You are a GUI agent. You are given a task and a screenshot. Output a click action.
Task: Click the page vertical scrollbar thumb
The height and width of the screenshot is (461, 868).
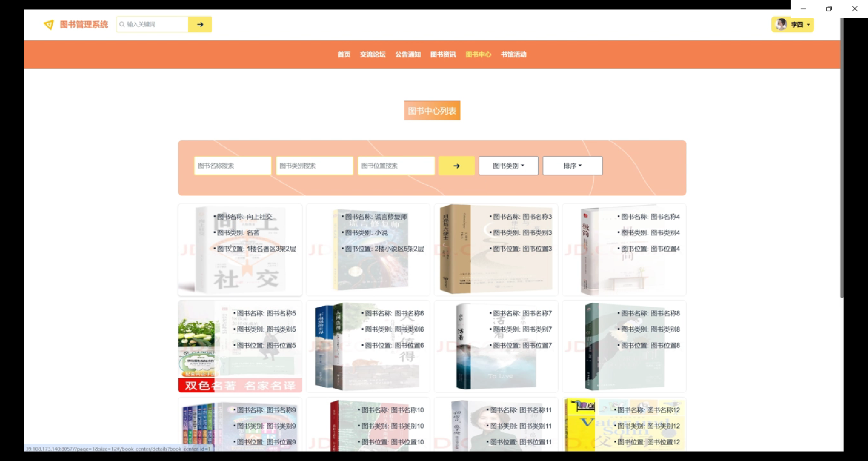click(842, 158)
